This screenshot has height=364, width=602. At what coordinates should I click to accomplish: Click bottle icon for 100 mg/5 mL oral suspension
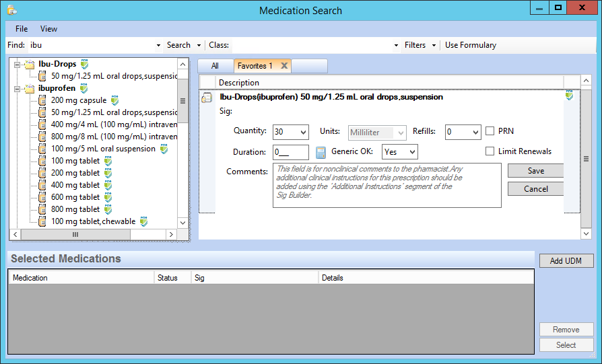coord(42,149)
